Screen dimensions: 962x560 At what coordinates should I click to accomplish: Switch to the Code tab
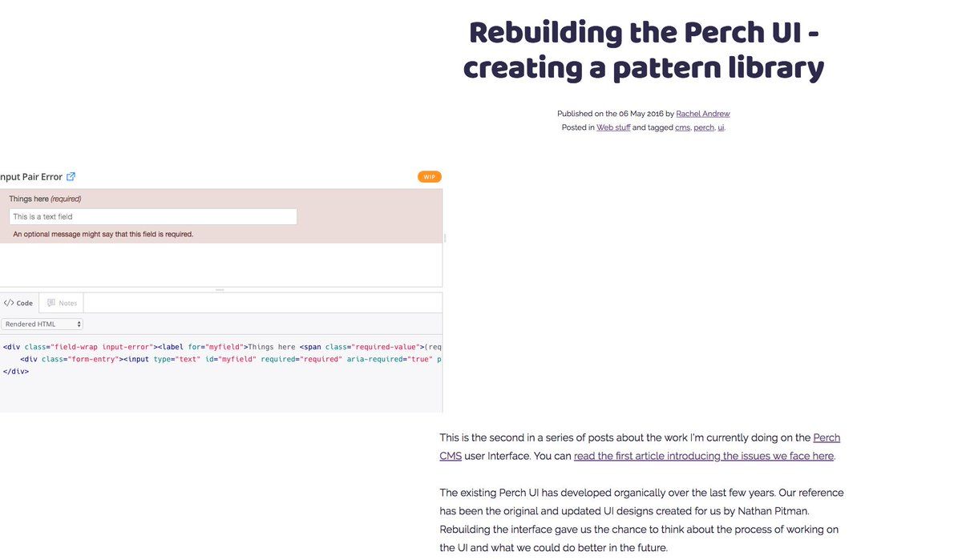[18, 303]
